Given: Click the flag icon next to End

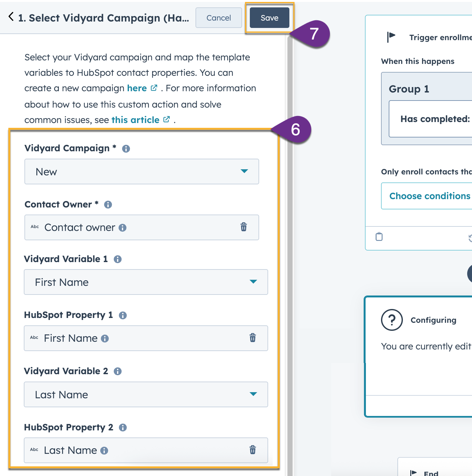Looking at the screenshot, I should point(413,472).
